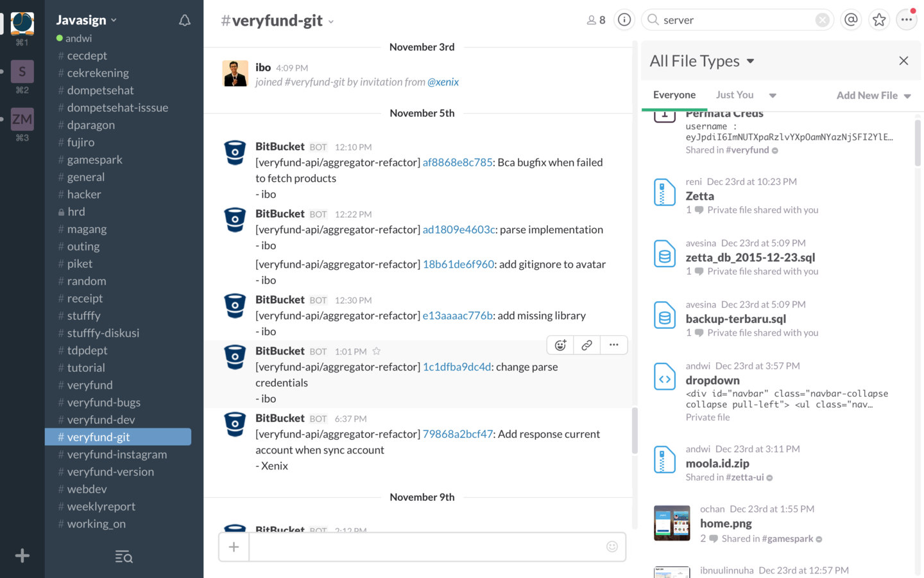
Task: Open home.png image thumbnail
Action: click(x=672, y=523)
